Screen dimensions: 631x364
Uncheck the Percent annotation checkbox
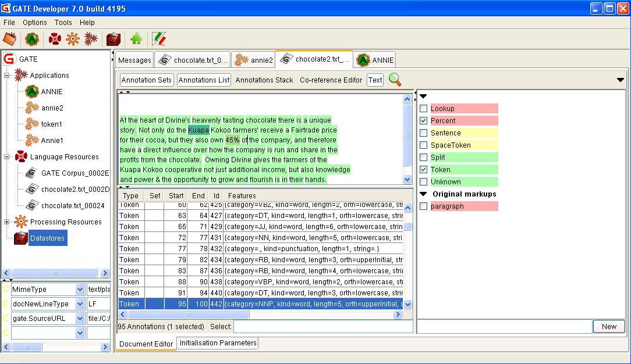pyautogui.click(x=423, y=120)
